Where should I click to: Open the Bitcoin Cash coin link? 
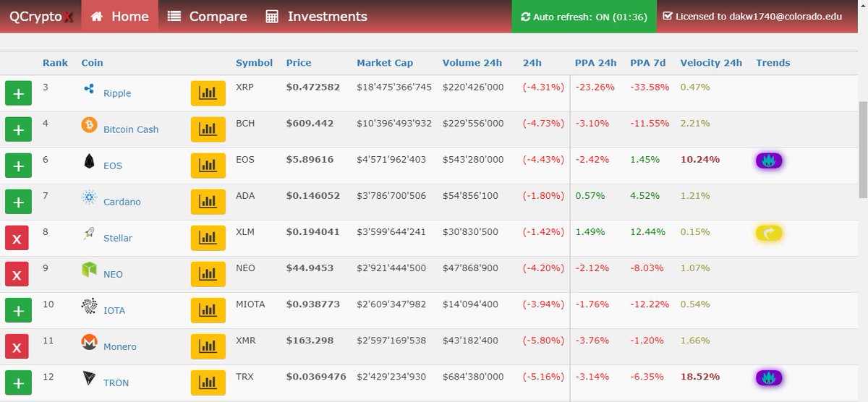[x=131, y=129]
